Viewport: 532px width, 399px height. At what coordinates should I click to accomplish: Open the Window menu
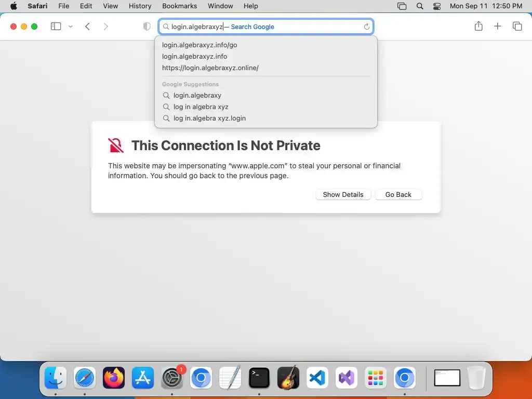tap(220, 6)
